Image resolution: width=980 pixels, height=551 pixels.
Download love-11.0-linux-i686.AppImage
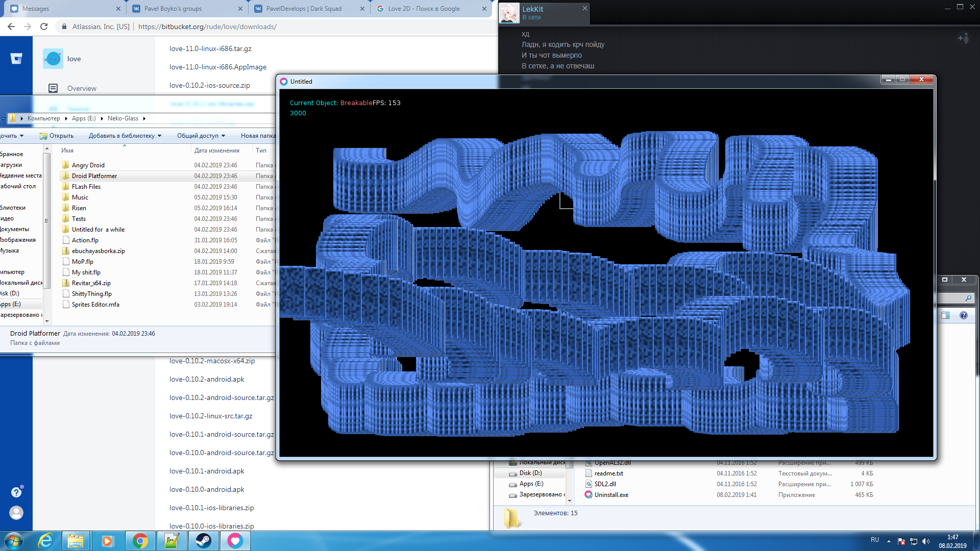(x=218, y=67)
